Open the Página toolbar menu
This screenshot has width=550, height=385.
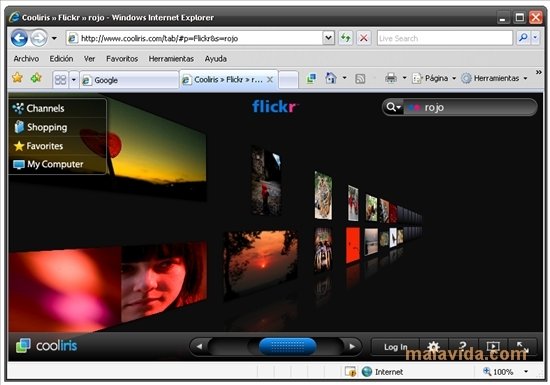coord(434,78)
